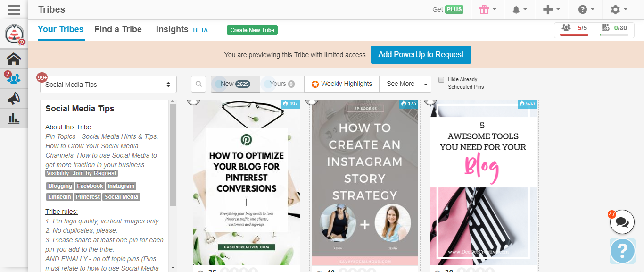Image resolution: width=644 pixels, height=272 pixels.
Task: Click the tribe description scrollbar
Action: 173,156
